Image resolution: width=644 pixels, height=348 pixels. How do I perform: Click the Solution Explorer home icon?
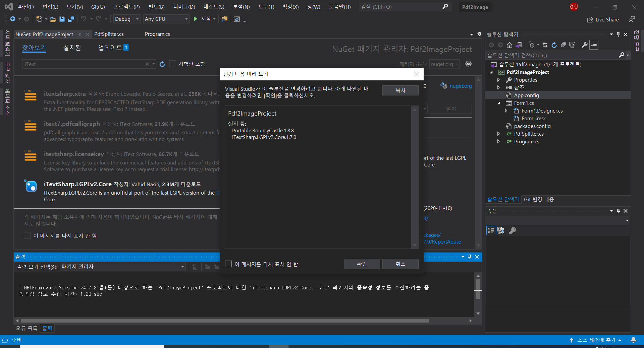[x=509, y=45]
